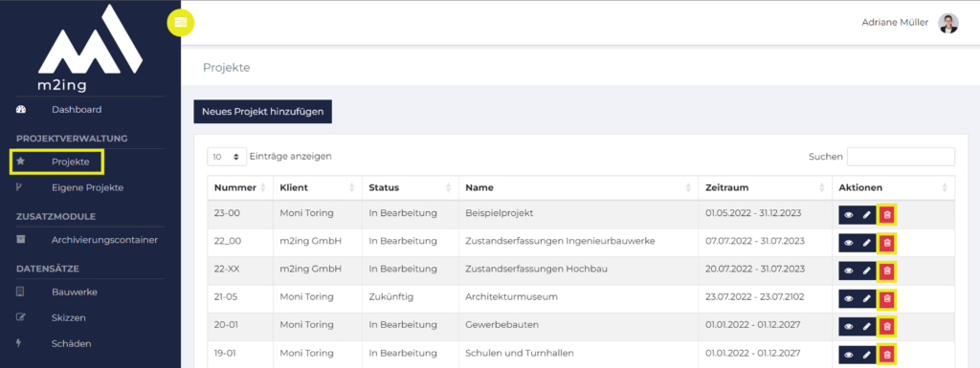This screenshot has width=980, height=368.
Task: Sort table by Aktionen column
Action: click(893, 187)
